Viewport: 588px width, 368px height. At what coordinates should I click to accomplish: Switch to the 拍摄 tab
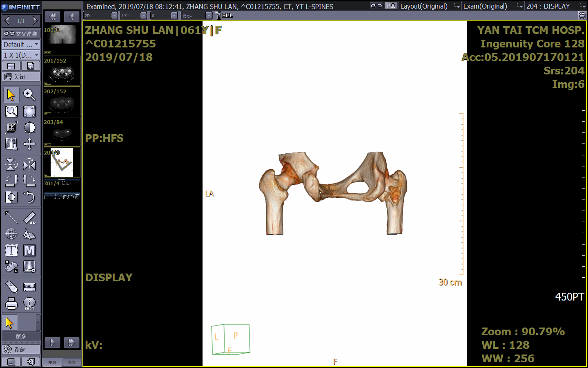[72, 362]
